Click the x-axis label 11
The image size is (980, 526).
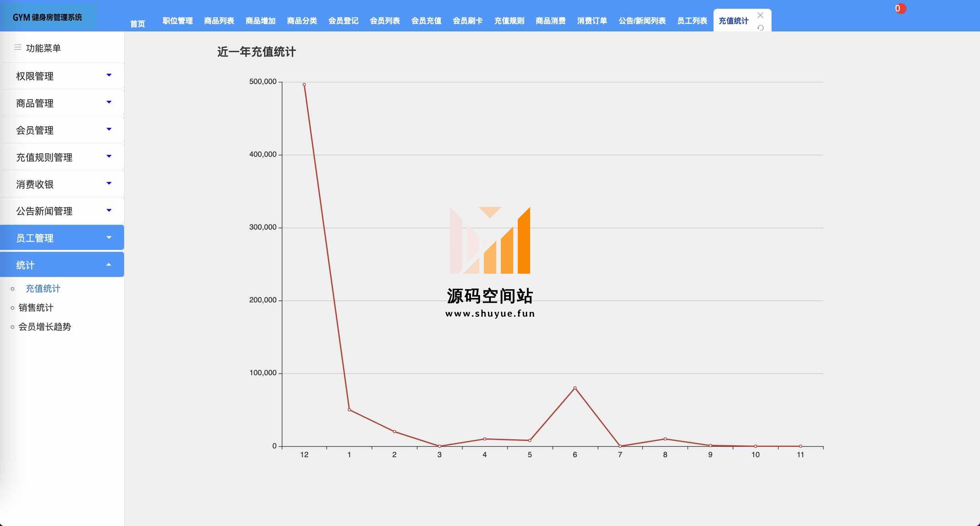coord(800,454)
